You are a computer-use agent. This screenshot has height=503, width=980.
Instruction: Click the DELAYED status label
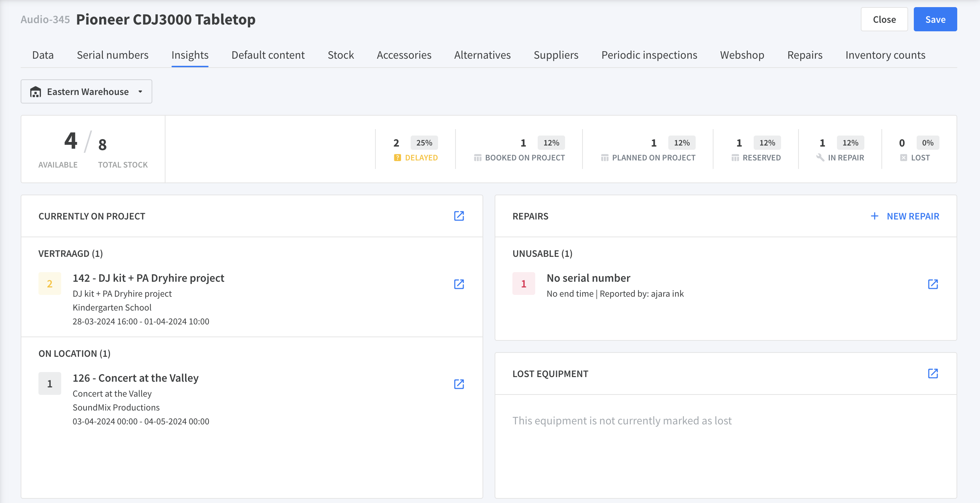(x=421, y=157)
